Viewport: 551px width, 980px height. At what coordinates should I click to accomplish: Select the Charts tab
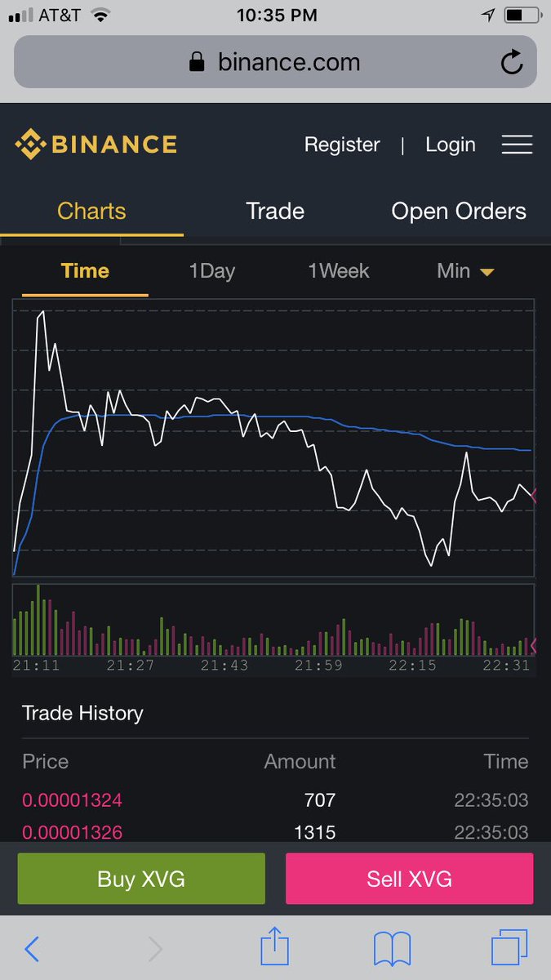[x=91, y=211]
